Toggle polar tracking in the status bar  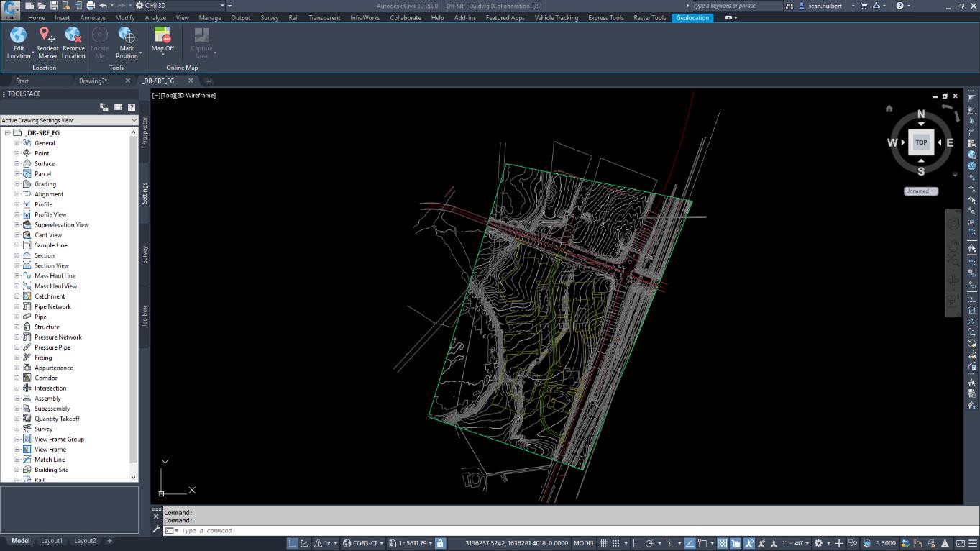click(649, 543)
